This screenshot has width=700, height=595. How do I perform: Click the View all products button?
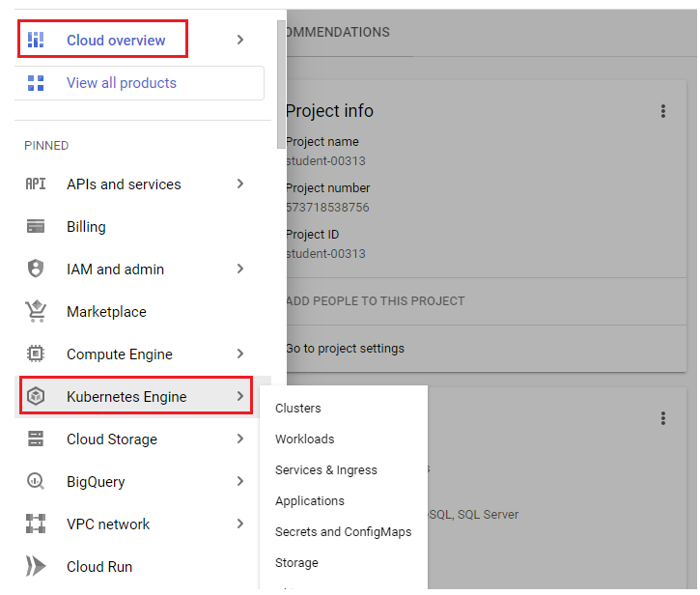[x=139, y=83]
